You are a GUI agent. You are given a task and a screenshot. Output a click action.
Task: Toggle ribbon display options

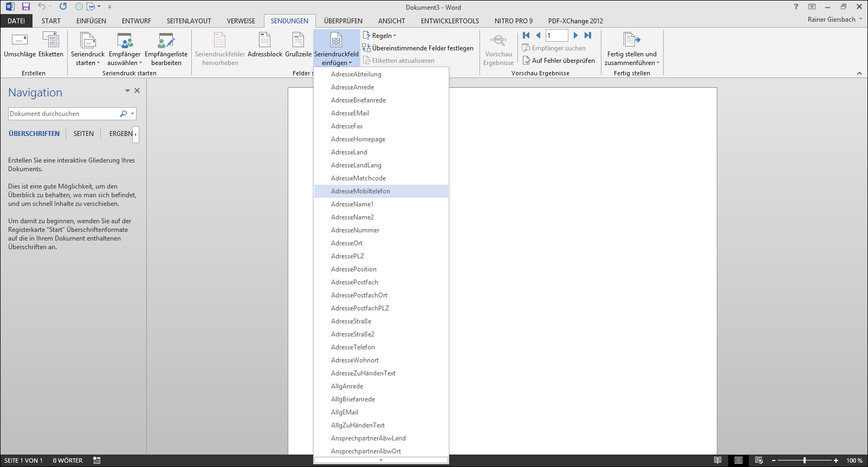pyautogui.click(x=812, y=7)
